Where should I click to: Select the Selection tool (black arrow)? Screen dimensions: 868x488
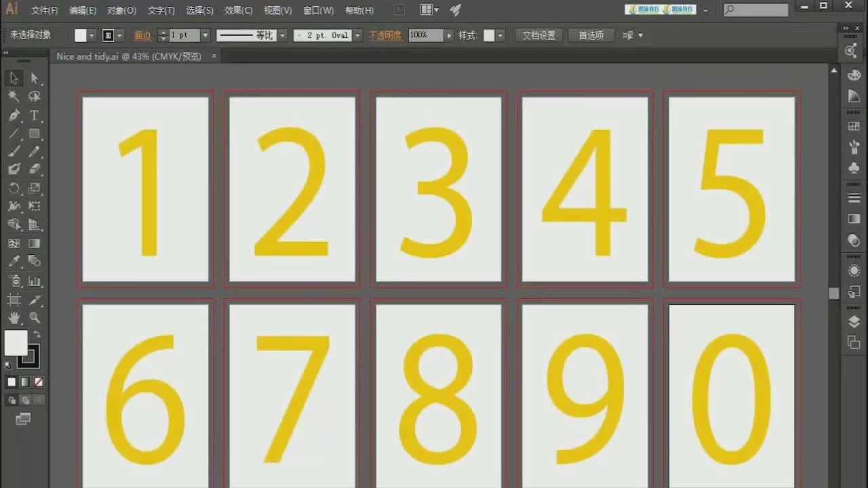[x=14, y=78]
